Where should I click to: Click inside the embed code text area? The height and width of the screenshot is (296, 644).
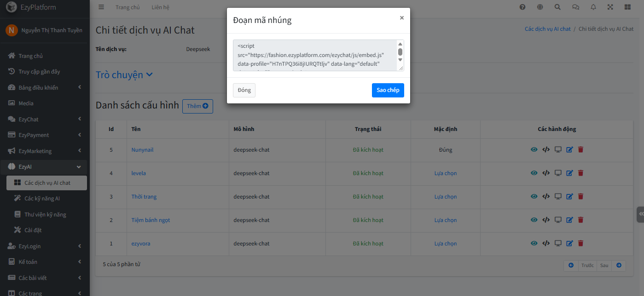tap(315, 55)
